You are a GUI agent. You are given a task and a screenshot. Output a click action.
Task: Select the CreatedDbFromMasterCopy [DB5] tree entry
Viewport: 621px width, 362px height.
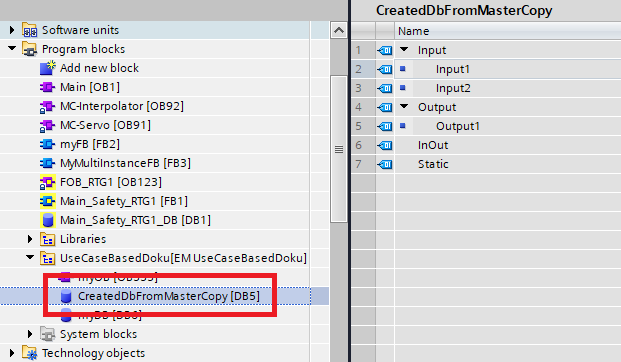point(169,296)
